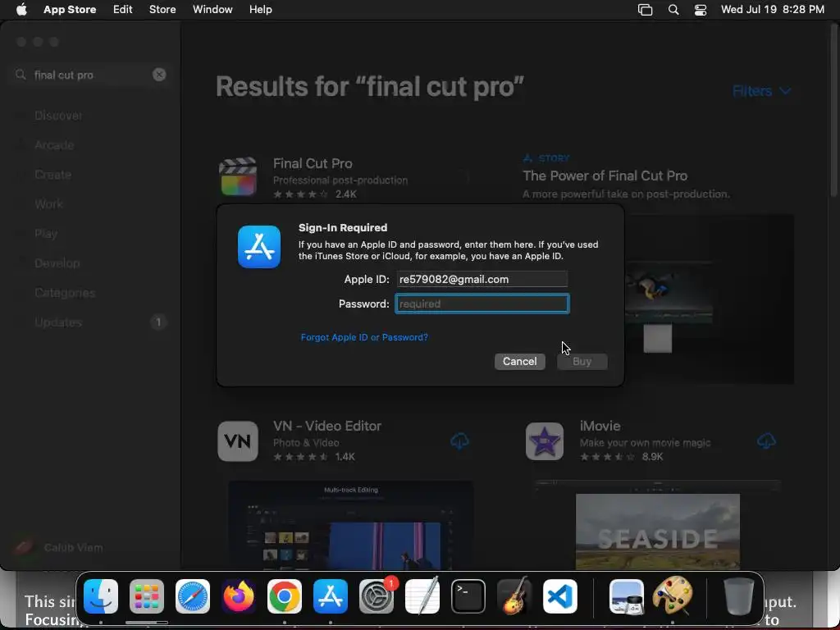Open Control Center in menu bar
The width and height of the screenshot is (840, 630).
[x=701, y=10]
